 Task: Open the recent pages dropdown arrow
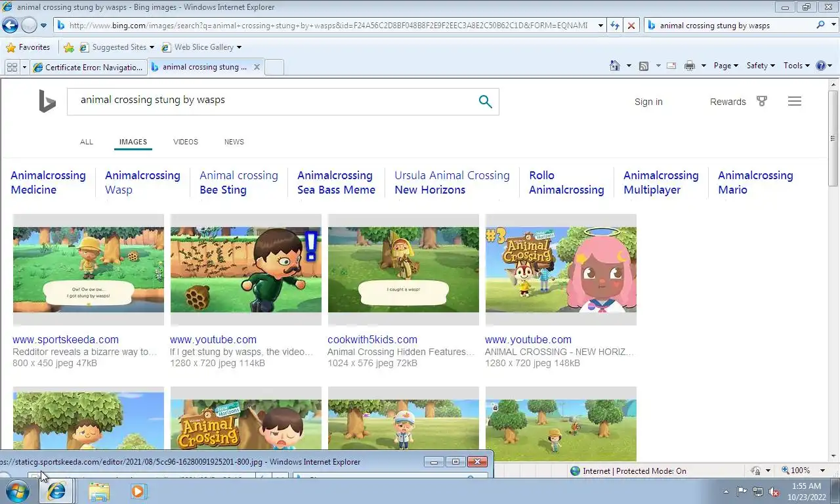(43, 26)
